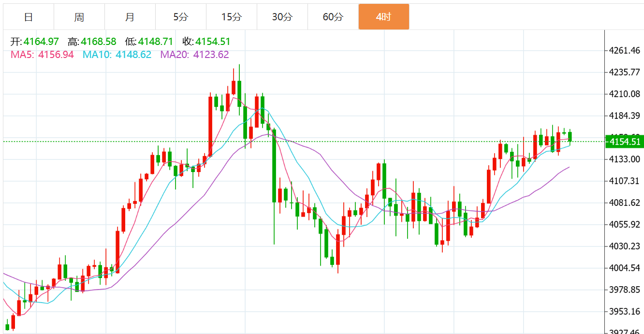This screenshot has height=334, width=644.
Task: Click the 4004.54 price axis label
Action: [x=624, y=268]
